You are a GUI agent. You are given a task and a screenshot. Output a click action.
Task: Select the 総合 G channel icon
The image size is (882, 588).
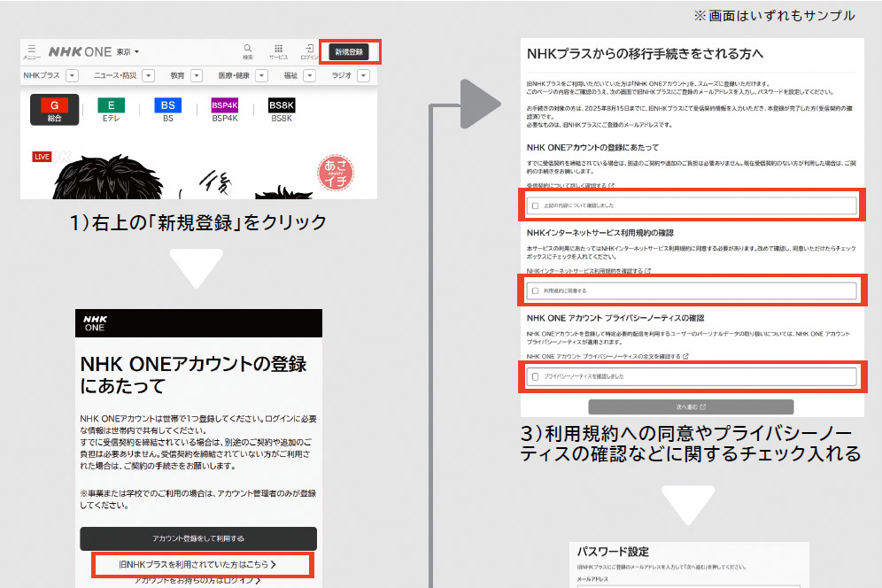coord(54,109)
